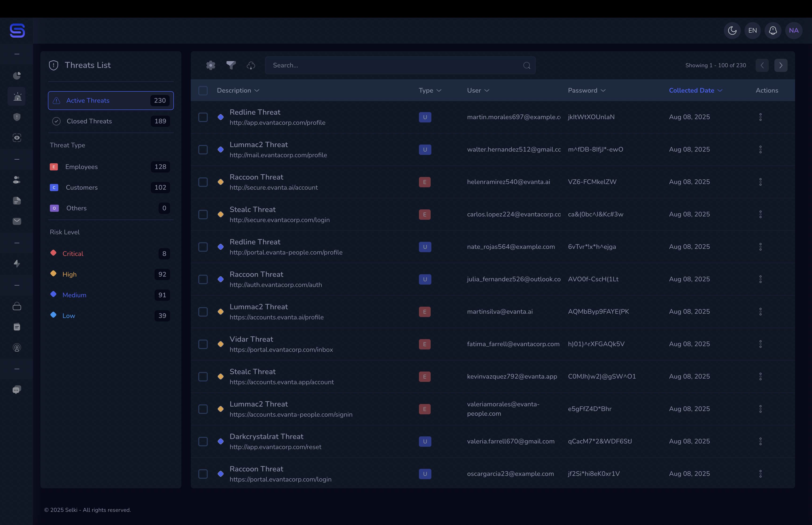Screen dimensions: 812x525
Task: Open actions menu for oscargarcia23 row
Action: point(760,474)
